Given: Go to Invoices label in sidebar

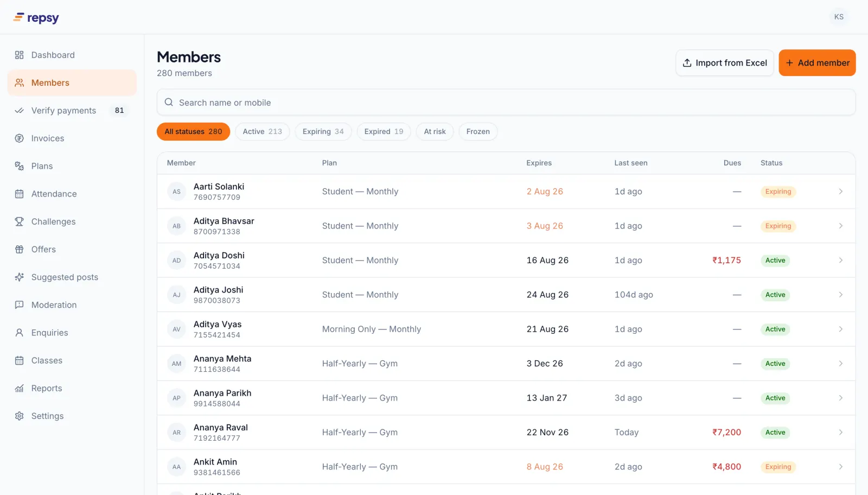Looking at the screenshot, I should point(48,138).
